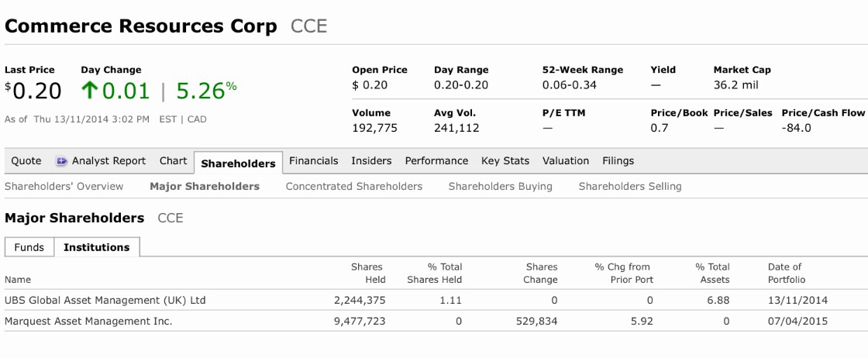Open the Financials tab
The width and height of the screenshot is (868, 358).
pyautogui.click(x=313, y=161)
